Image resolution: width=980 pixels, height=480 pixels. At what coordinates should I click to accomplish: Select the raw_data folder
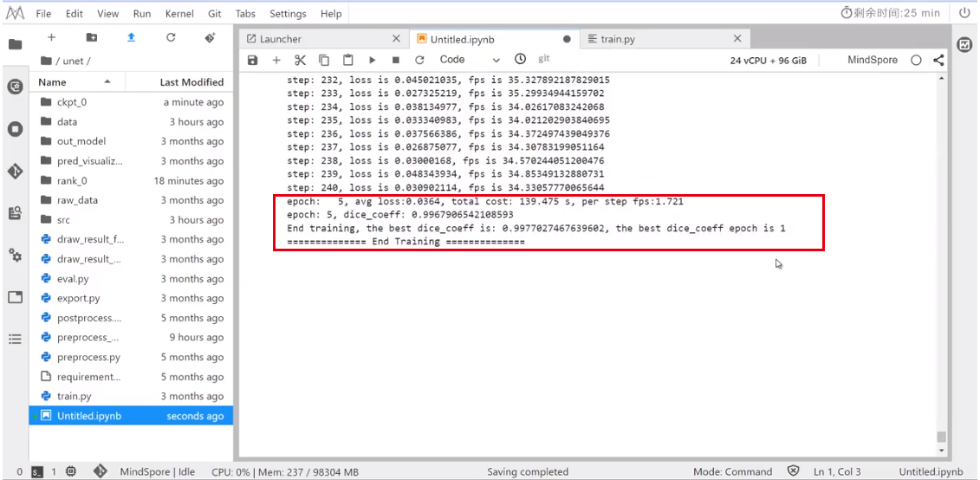coord(131,200)
